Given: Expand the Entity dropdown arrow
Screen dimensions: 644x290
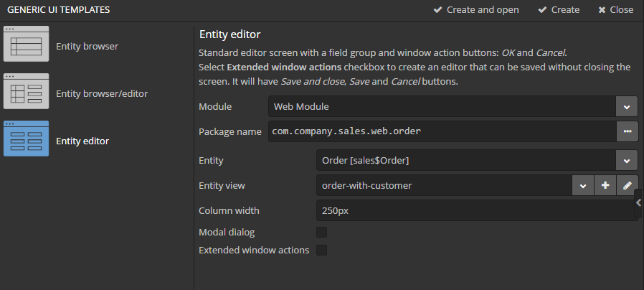Looking at the screenshot, I should tap(627, 160).
